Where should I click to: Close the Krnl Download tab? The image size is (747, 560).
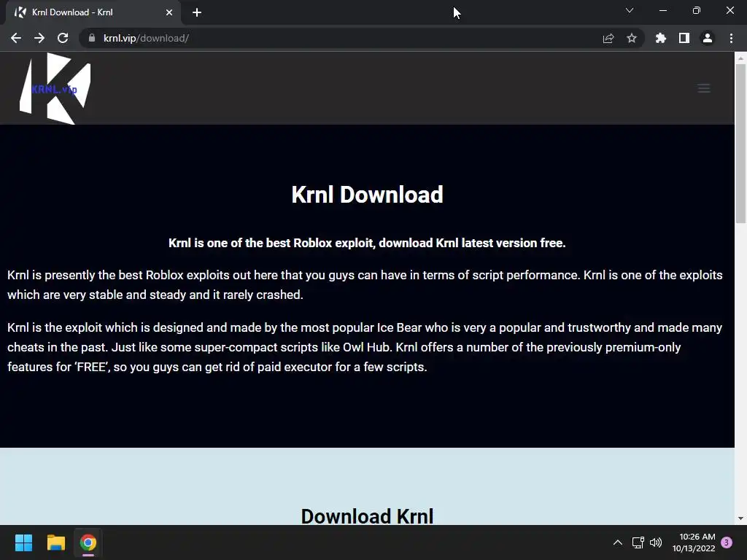[169, 12]
